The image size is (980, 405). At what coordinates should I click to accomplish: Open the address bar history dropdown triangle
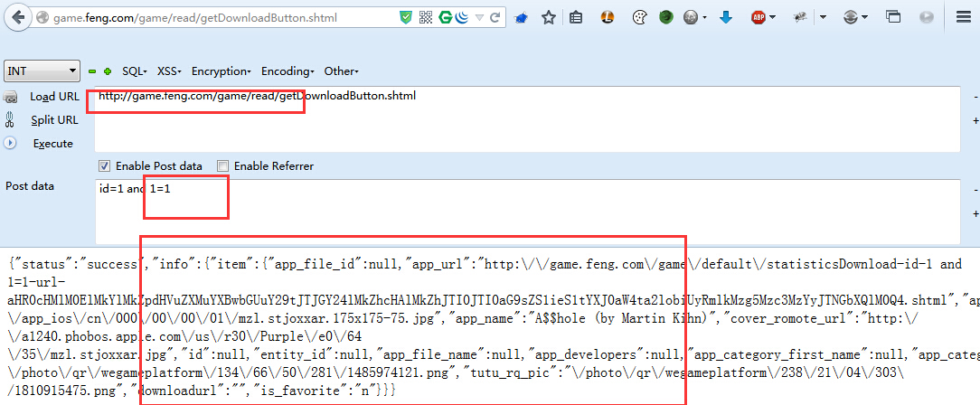[479, 18]
